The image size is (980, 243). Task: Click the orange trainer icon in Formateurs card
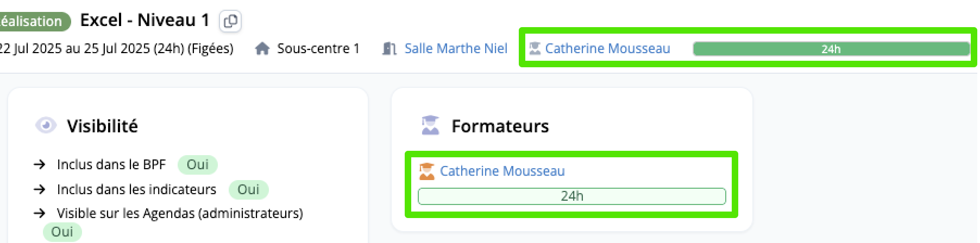click(427, 171)
